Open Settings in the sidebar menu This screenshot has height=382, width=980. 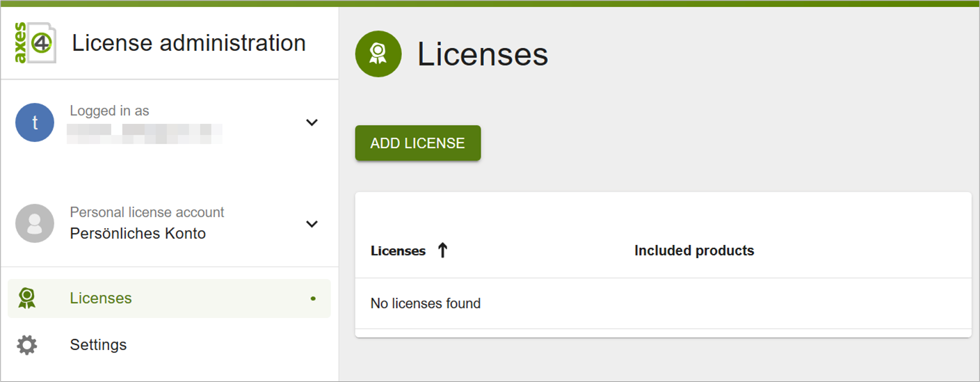point(169,345)
